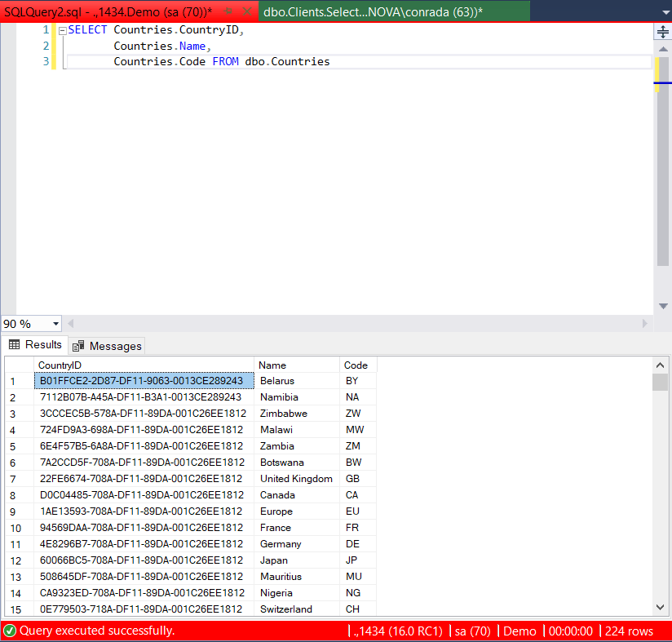
Task: Click the CountryID column header
Action: 144,365
